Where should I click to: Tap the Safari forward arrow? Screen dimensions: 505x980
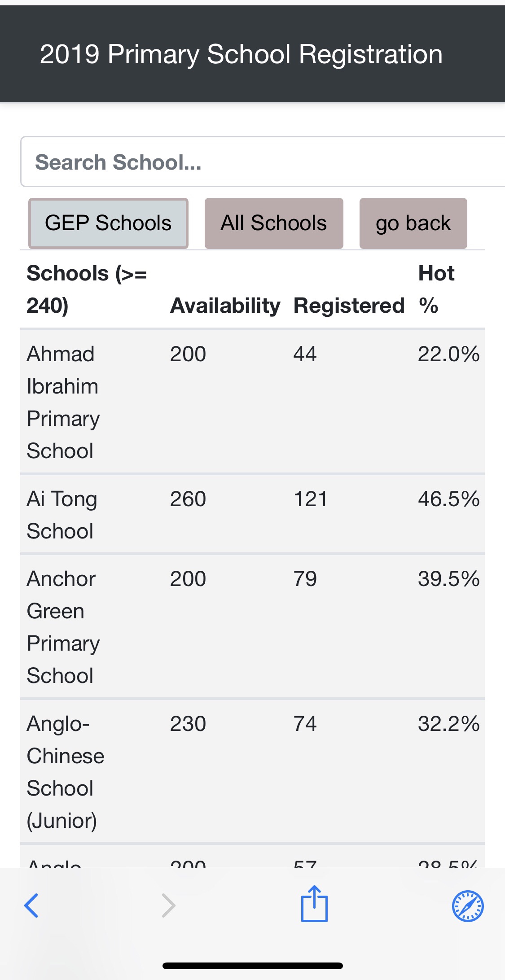pos(168,906)
